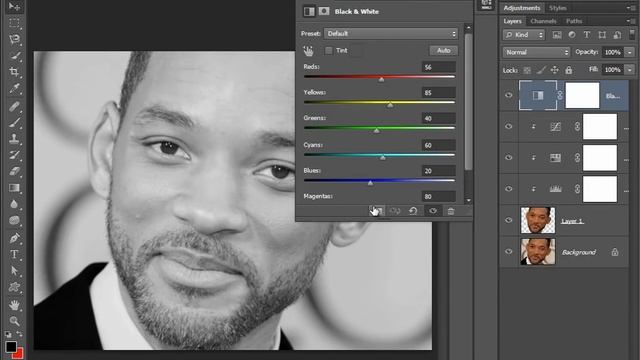The width and height of the screenshot is (640, 360).
Task: Click the foreground color swatch
Action: pos(11,347)
